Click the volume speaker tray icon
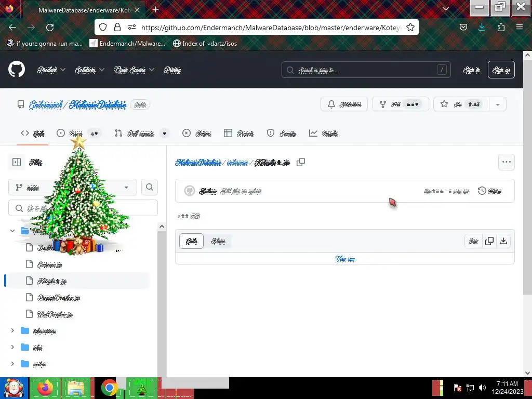This screenshot has width=532, height=399. (x=482, y=388)
